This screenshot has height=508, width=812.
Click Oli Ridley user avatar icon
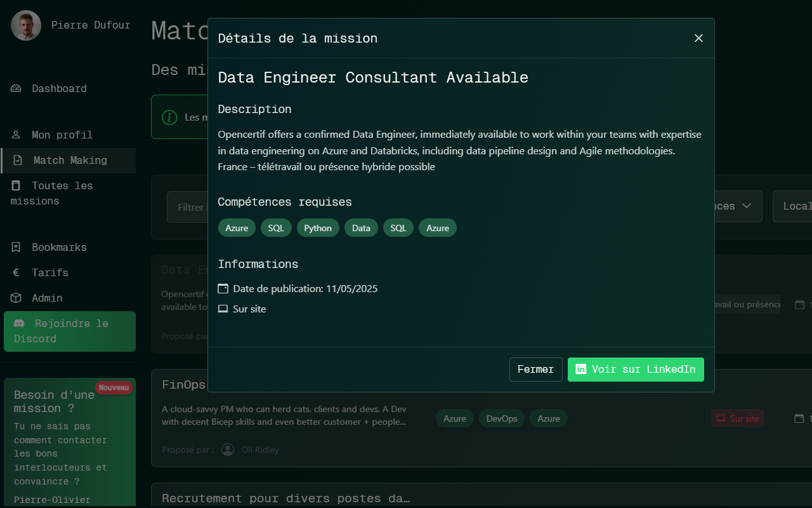(x=228, y=450)
